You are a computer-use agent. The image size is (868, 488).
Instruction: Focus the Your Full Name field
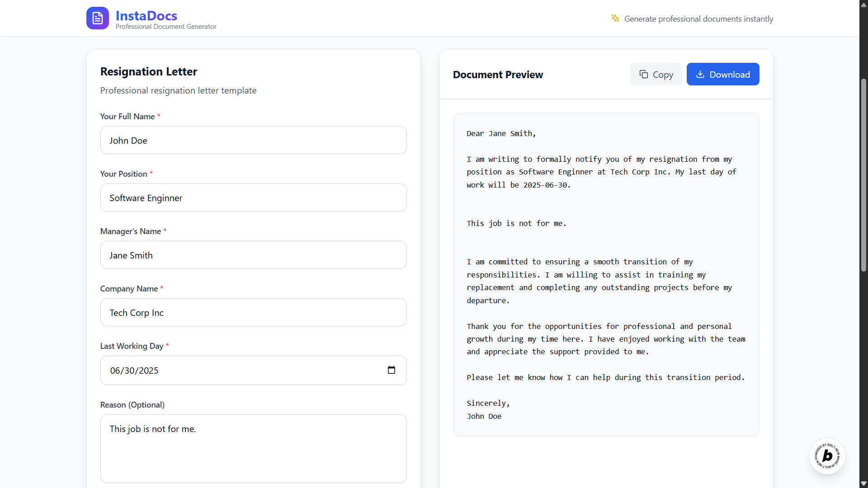point(253,141)
